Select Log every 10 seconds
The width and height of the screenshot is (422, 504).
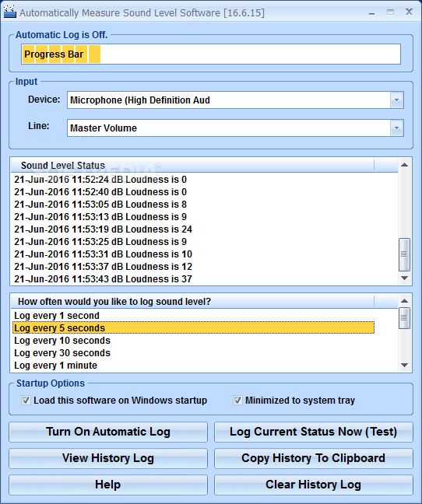(193, 341)
